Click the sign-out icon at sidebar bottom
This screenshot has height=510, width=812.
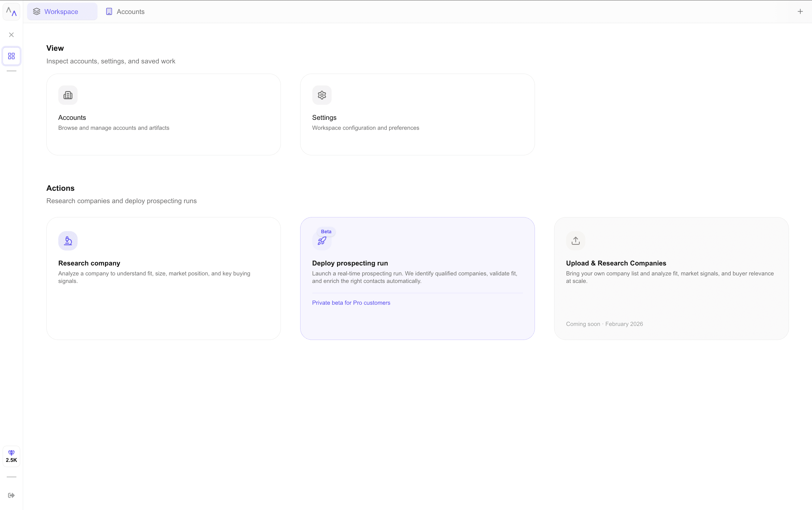pyautogui.click(x=11, y=495)
